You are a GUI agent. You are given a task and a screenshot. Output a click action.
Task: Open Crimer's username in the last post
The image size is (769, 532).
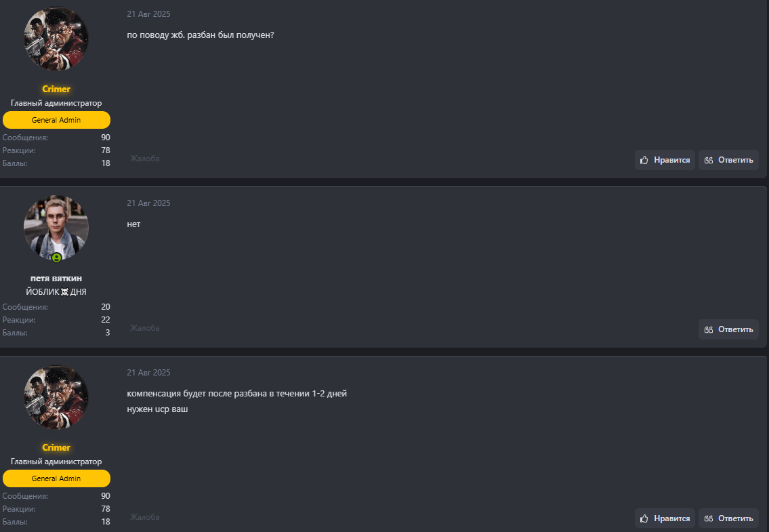[56, 447]
